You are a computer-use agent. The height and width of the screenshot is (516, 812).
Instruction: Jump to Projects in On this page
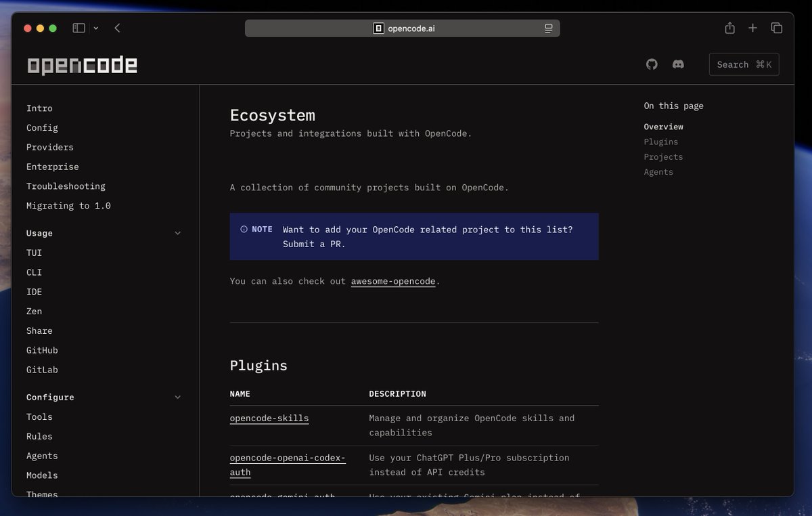663,156
